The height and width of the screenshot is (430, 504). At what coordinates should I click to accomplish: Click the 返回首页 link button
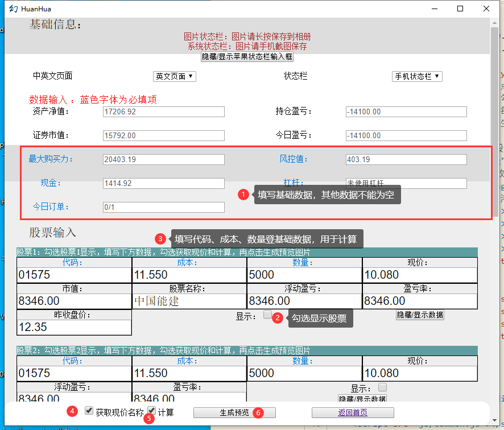(353, 413)
